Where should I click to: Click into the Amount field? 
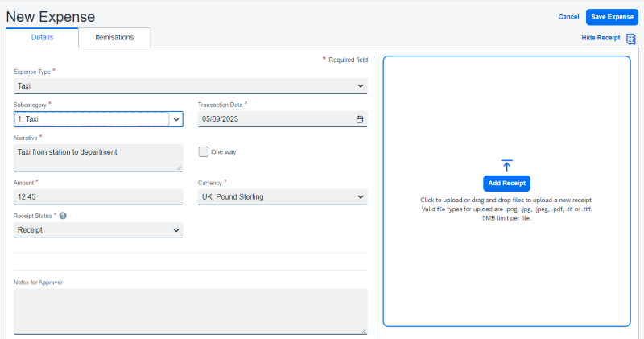tap(97, 196)
